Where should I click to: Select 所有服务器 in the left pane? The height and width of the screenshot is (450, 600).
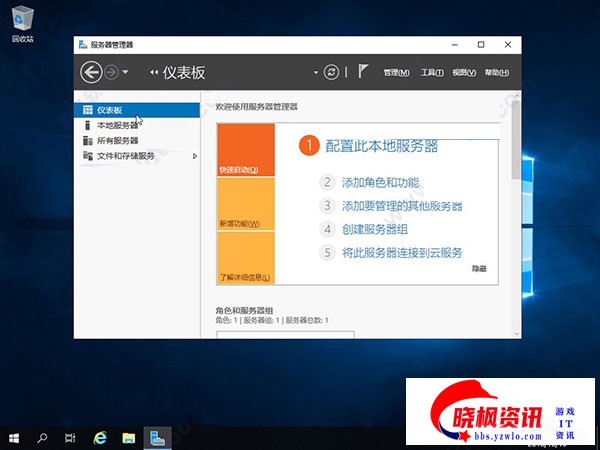117,141
